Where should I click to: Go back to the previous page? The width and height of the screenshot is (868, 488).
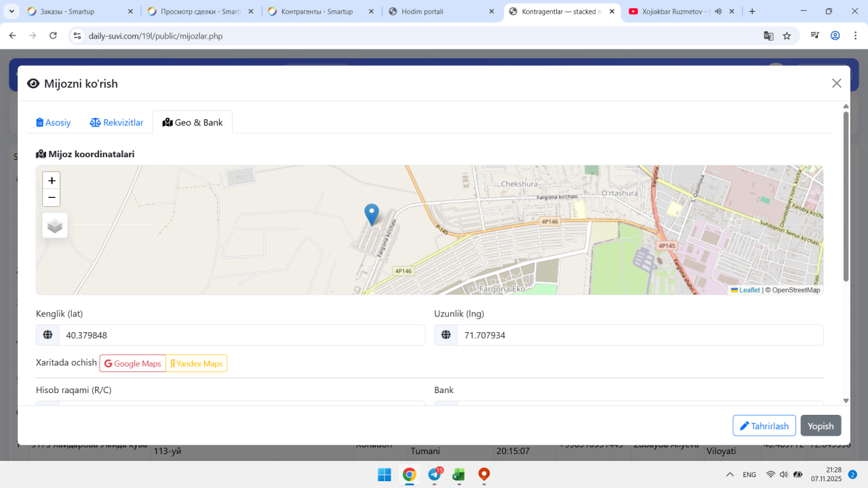pos(12,36)
